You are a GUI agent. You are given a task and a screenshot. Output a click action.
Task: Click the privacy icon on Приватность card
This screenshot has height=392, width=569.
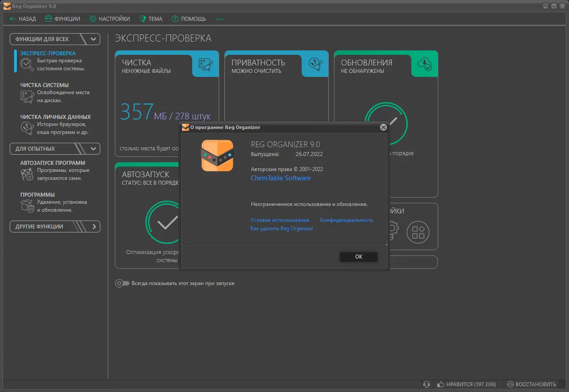point(315,64)
